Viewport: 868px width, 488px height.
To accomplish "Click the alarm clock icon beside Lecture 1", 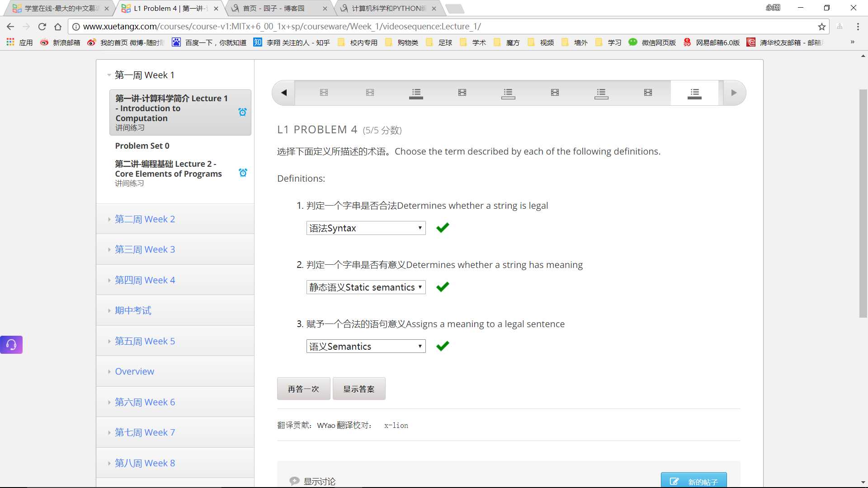I will (x=243, y=112).
